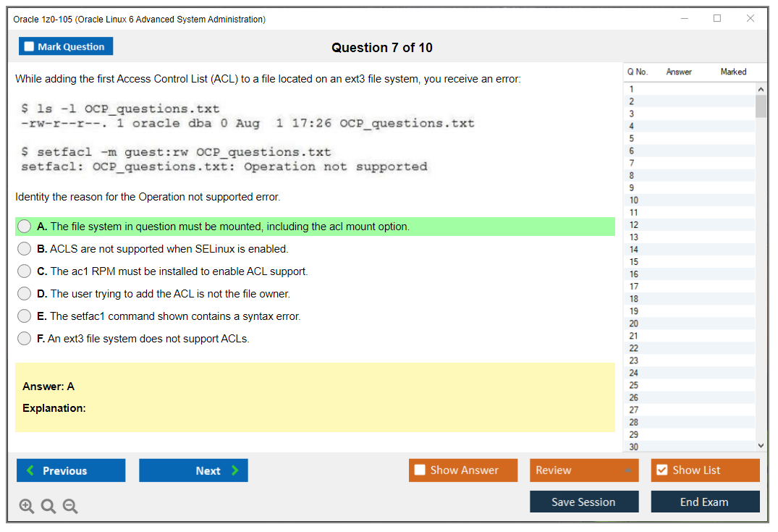
Task: Return to the Previous question
Action: point(70,470)
